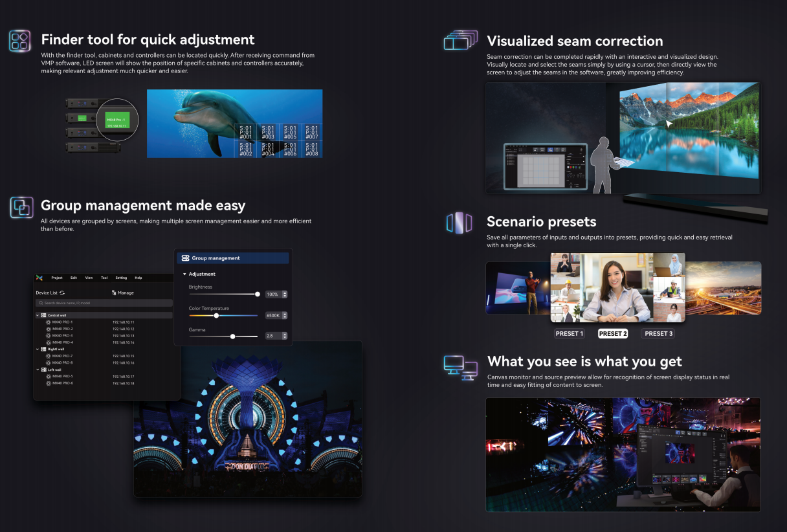Viewport: 787px width, 532px height.
Task: Click the Color Temperature slider handle
Action: [216, 316]
